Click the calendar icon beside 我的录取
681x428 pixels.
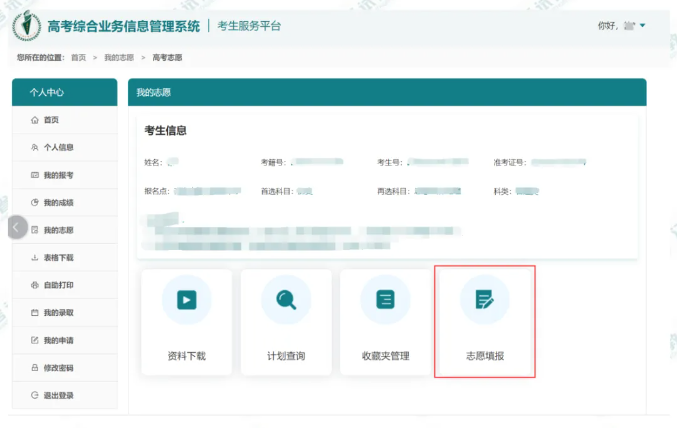point(35,312)
